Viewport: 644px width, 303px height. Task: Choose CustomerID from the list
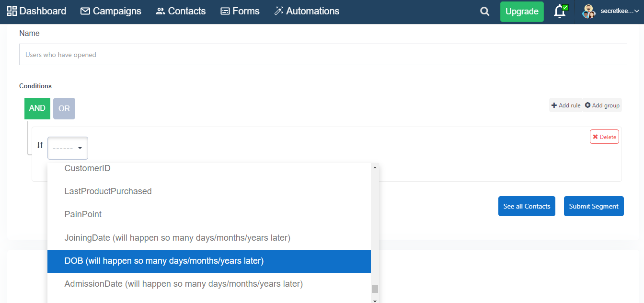pyautogui.click(x=209, y=168)
